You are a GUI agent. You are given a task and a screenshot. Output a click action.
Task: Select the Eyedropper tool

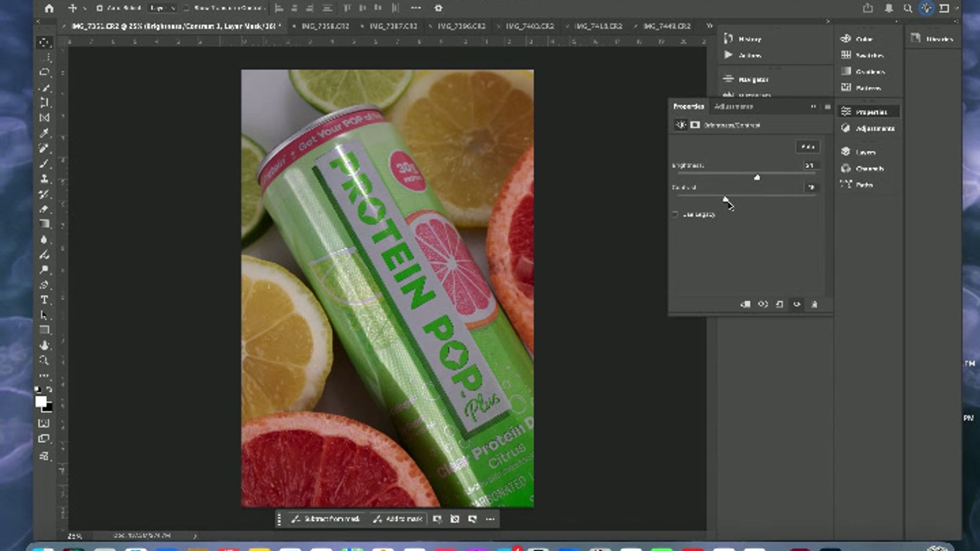tap(44, 133)
